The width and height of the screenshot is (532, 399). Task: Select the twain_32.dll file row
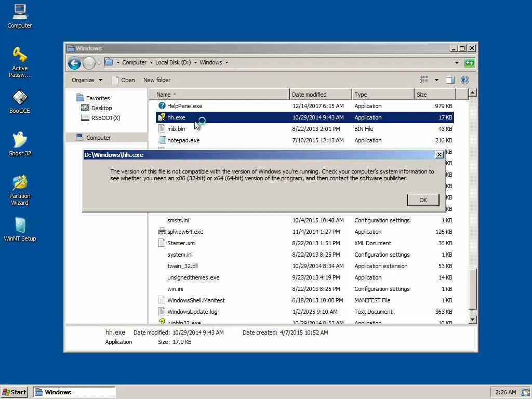[x=304, y=266]
